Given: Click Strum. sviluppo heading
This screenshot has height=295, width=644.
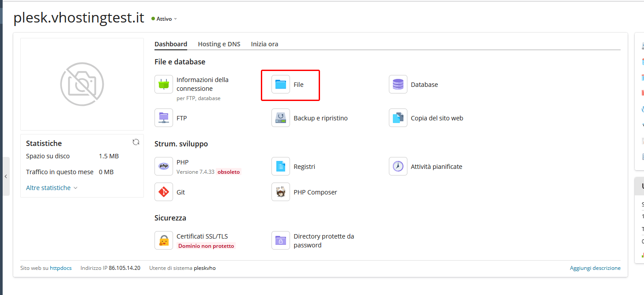Looking at the screenshot, I should (x=181, y=144).
